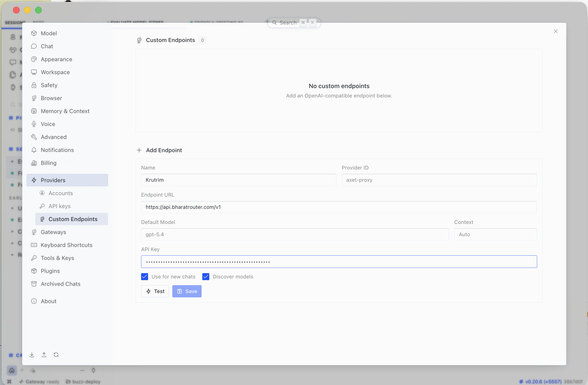Click the Endpoint URL field
Image resolution: width=588 pixels, height=385 pixels.
coord(339,207)
